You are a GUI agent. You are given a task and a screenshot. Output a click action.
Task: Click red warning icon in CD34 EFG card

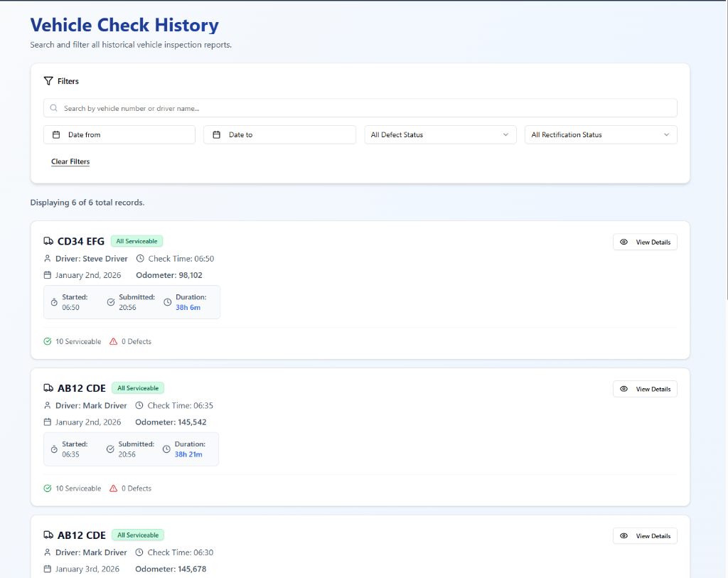point(113,341)
